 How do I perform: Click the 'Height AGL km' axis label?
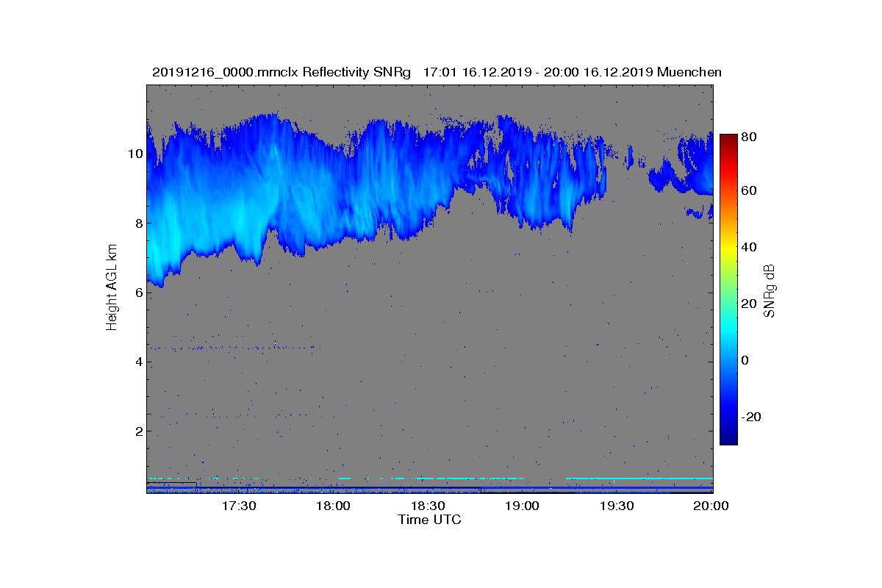click(x=112, y=289)
